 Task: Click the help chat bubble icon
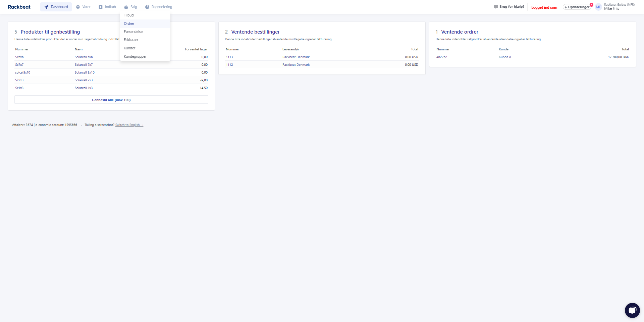(496, 7)
